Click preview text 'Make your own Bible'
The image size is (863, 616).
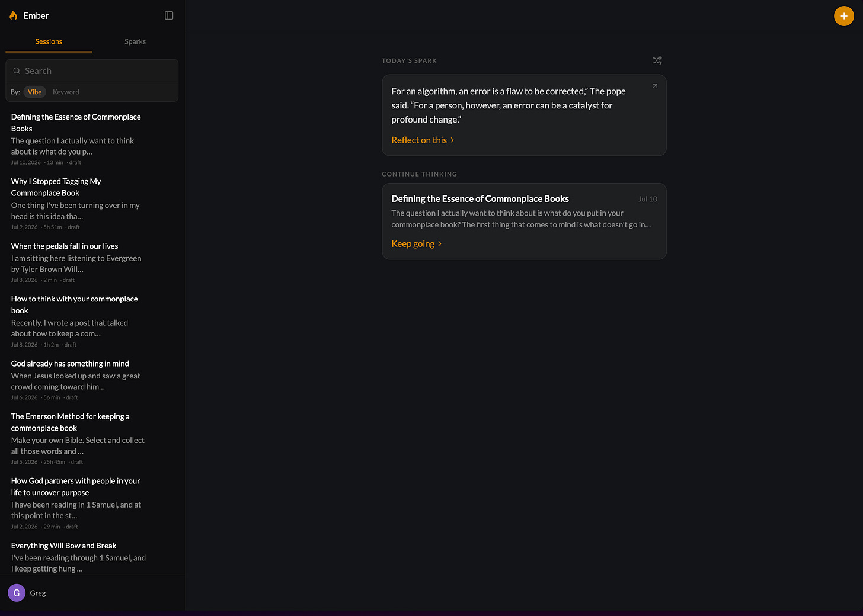click(x=78, y=445)
